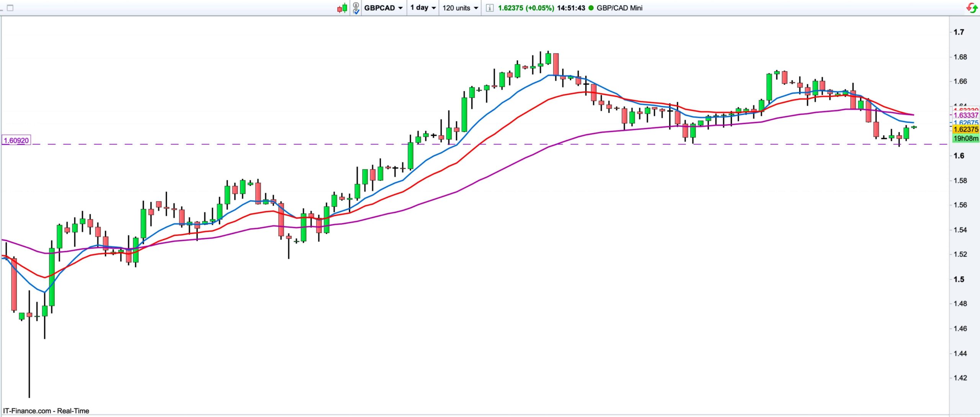980x417 pixels.
Task: Expand the 1 day timeframe dropdown
Action: [423, 8]
